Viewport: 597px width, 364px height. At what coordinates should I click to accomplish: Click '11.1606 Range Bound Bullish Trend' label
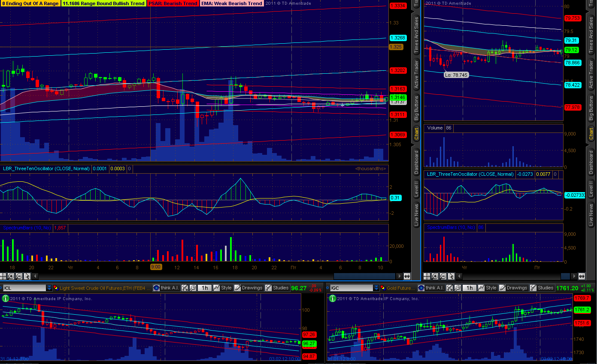click(103, 3)
